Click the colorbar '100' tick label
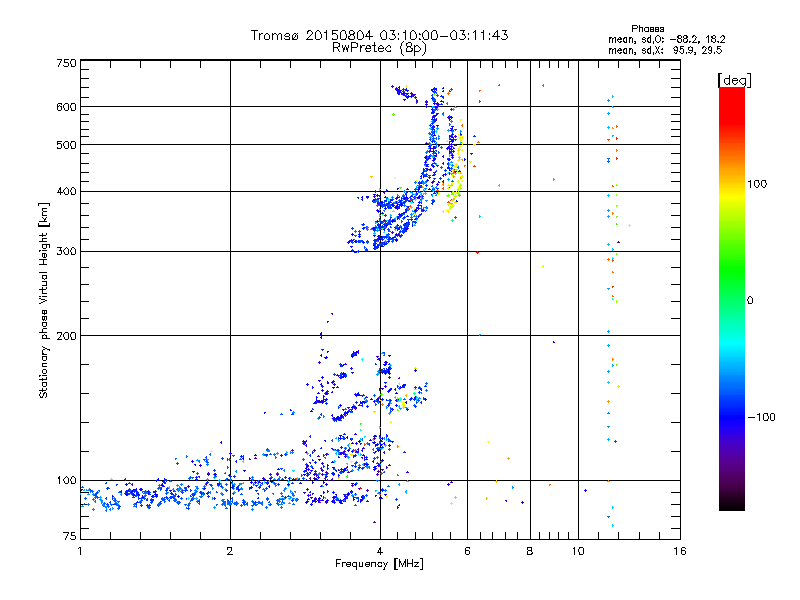800x600 pixels. click(757, 184)
